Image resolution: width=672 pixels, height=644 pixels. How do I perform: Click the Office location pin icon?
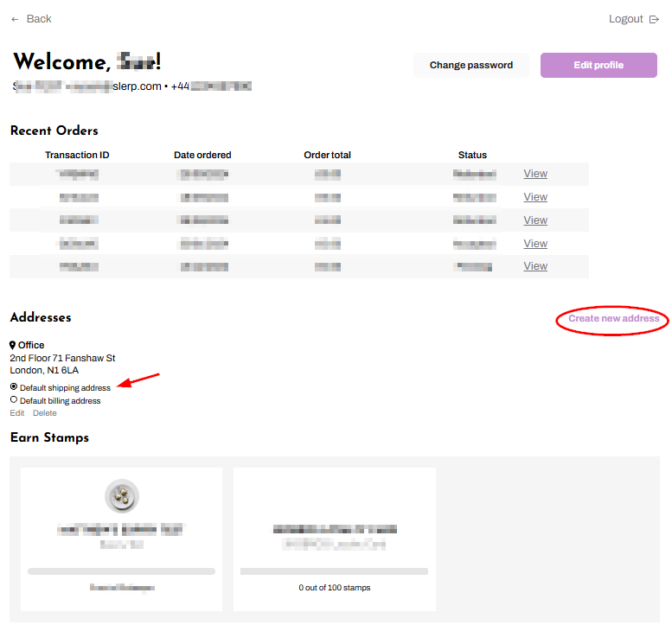pos(13,345)
